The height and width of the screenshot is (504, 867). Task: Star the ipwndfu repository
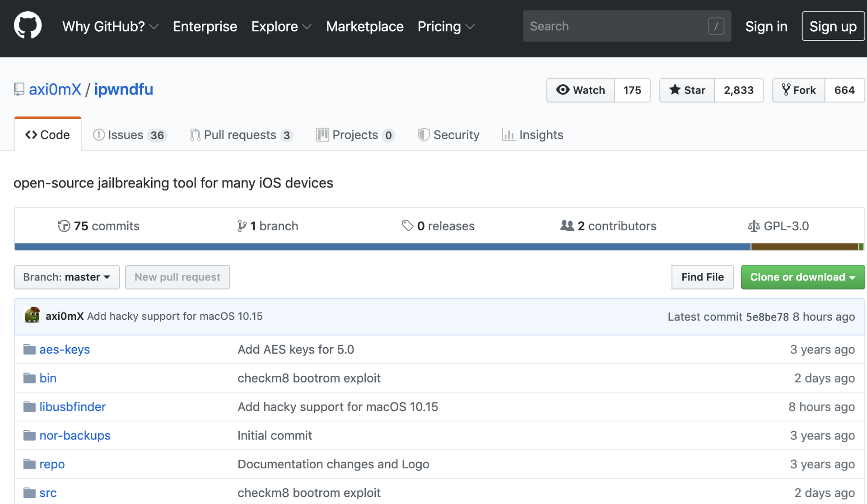click(687, 90)
